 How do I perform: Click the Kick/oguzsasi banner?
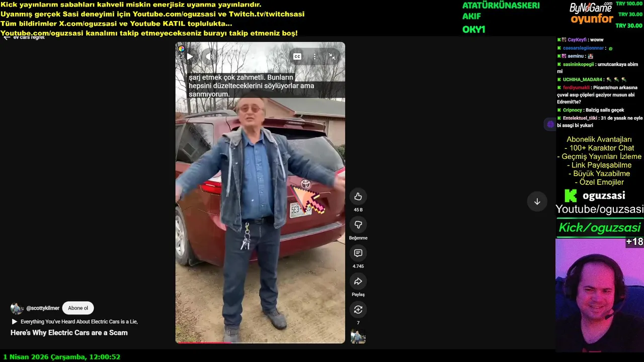[599, 228]
